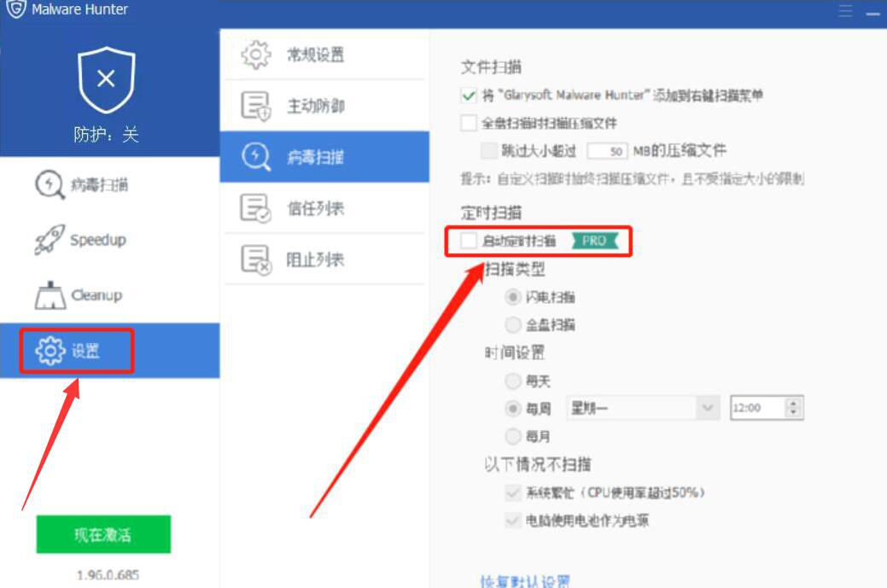Viewport: 887px width, 588px height.
Task: Click the shield protection status icon
Action: 107,79
